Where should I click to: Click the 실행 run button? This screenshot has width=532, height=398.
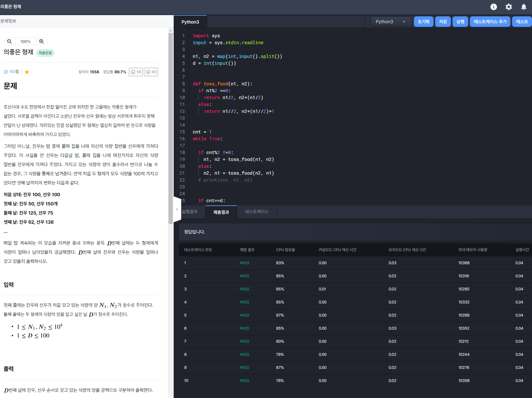[x=460, y=22]
